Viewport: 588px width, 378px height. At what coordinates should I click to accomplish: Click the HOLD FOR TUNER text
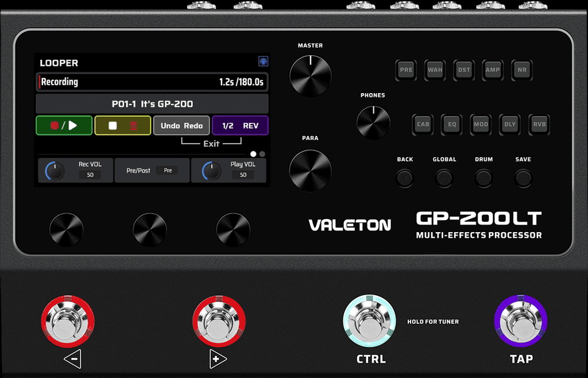(433, 322)
